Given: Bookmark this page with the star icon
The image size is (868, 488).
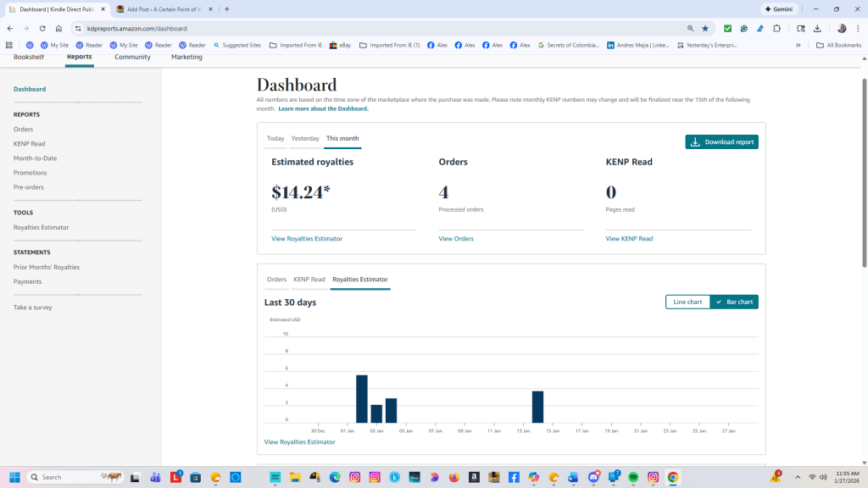Looking at the screenshot, I should pos(705,28).
